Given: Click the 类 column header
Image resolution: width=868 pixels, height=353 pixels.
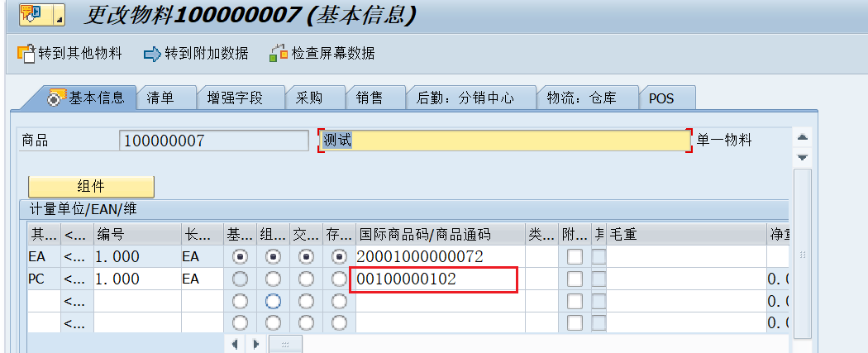Looking at the screenshot, I should (541, 235).
